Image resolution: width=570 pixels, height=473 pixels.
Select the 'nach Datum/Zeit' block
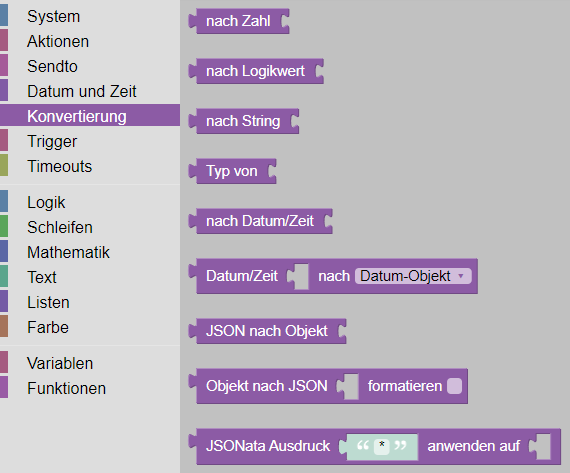point(260,221)
